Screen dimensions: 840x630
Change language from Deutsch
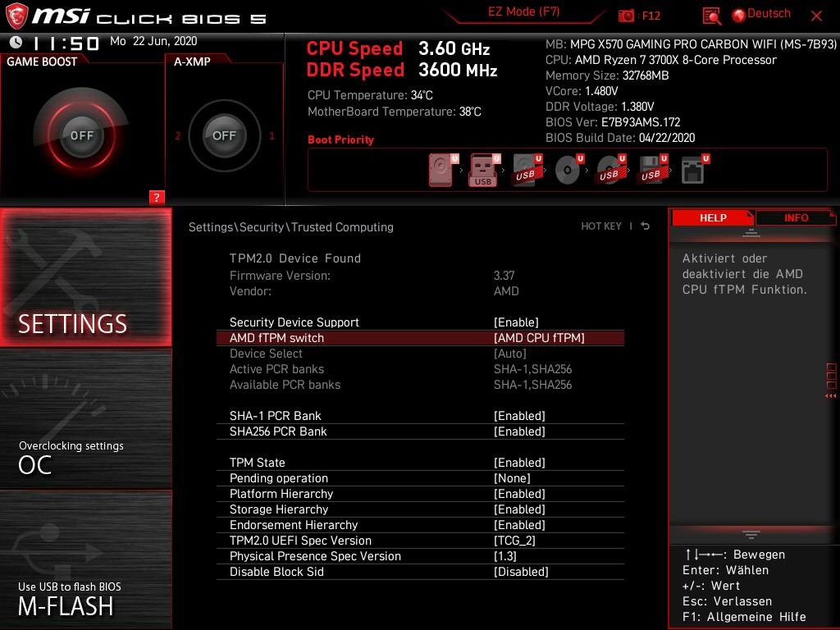tap(769, 14)
